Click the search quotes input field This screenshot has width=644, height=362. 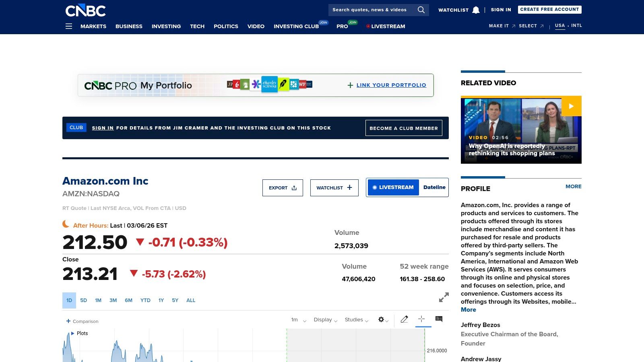(x=368, y=10)
